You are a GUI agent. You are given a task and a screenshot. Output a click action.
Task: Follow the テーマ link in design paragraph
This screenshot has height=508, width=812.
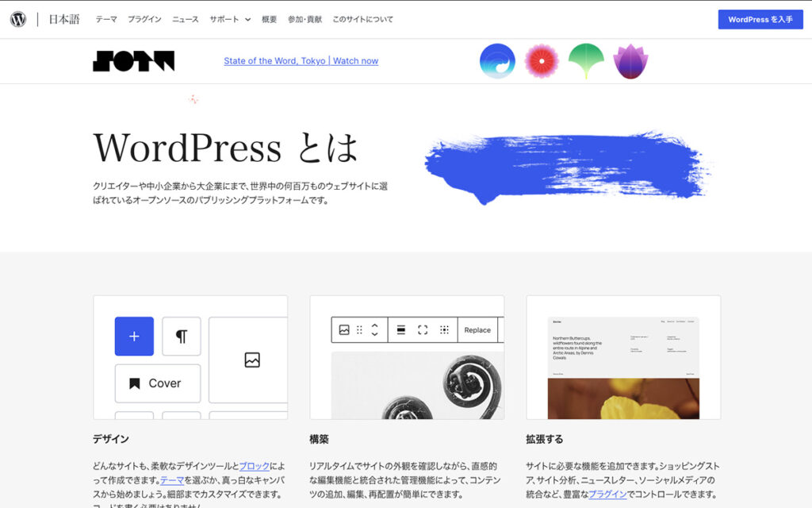172,480
